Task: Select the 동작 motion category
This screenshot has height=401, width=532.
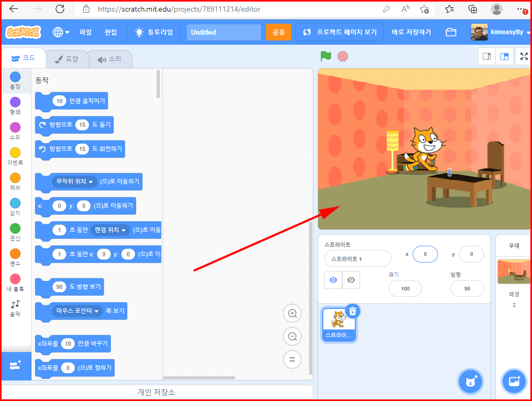Action: point(15,81)
